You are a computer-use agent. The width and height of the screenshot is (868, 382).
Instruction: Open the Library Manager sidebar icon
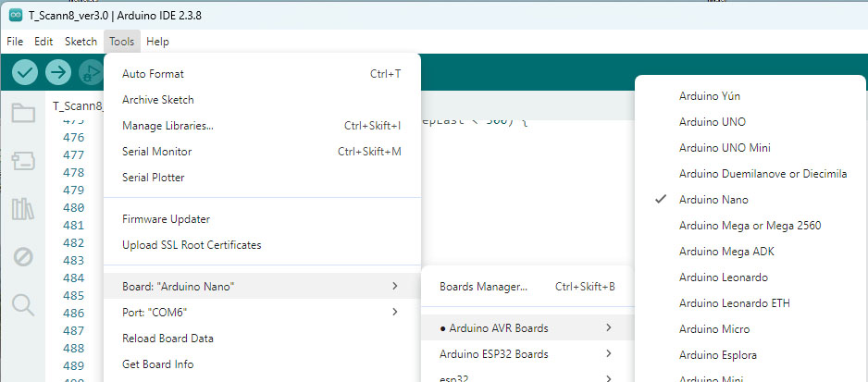coord(23,209)
